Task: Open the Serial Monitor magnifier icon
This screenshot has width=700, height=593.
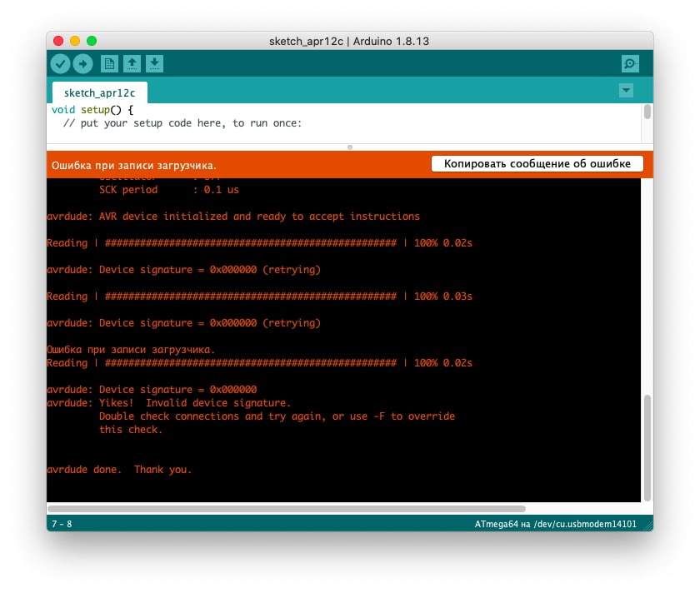Action: tap(630, 64)
